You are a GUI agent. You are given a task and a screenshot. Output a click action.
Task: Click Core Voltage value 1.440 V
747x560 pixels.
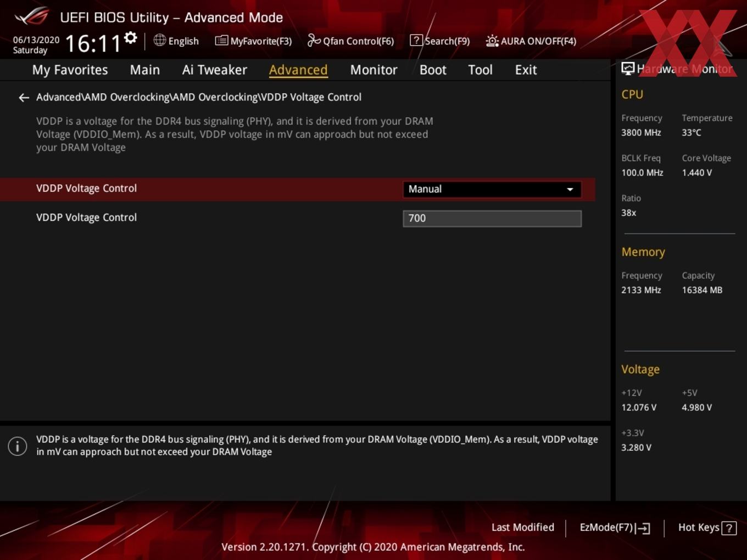click(x=696, y=172)
